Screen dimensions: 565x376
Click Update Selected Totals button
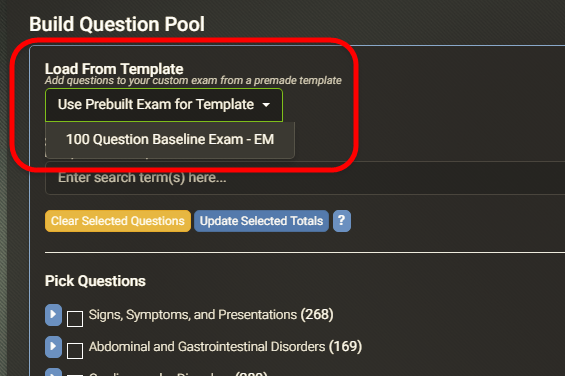coord(261,221)
